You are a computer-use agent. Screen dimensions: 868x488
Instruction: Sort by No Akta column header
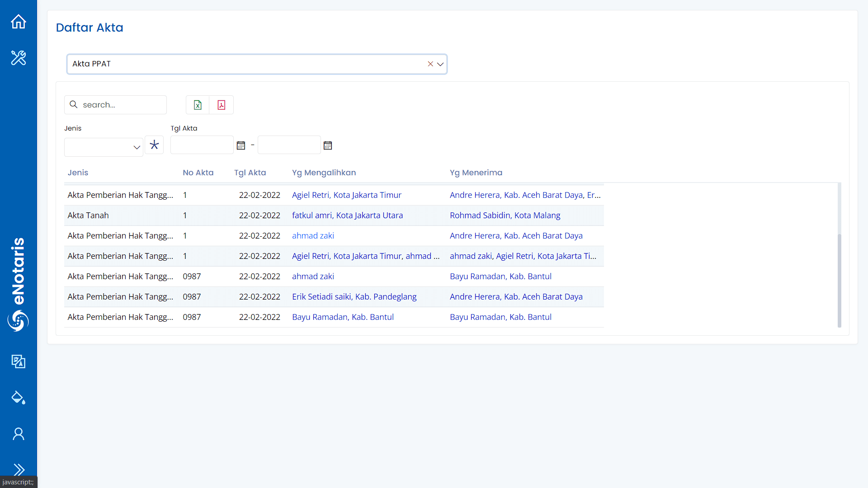point(198,173)
